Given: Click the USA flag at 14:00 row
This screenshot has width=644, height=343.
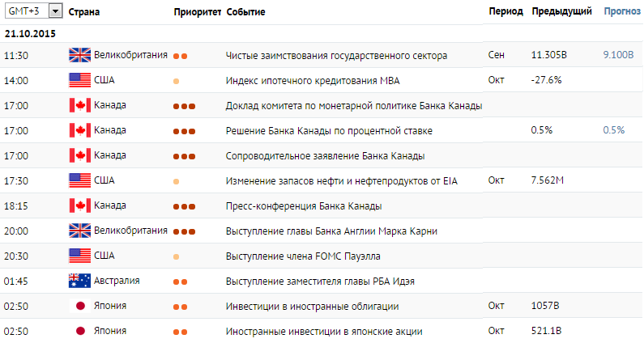Looking at the screenshot, I should coord(79,80).
